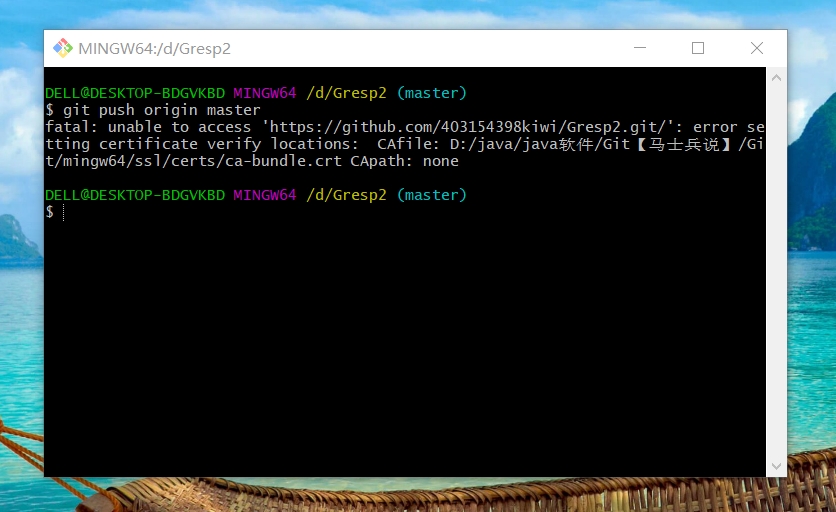
Task: Click the first DELL@DESKTOP-BDGVKBD prompt text
Action: [x=135, y=93]
